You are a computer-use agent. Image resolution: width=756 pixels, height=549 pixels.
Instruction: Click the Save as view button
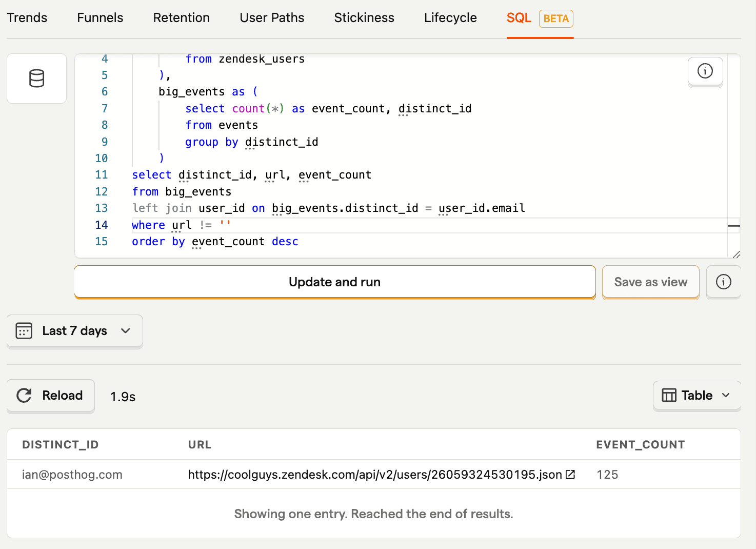coord(651,282)
